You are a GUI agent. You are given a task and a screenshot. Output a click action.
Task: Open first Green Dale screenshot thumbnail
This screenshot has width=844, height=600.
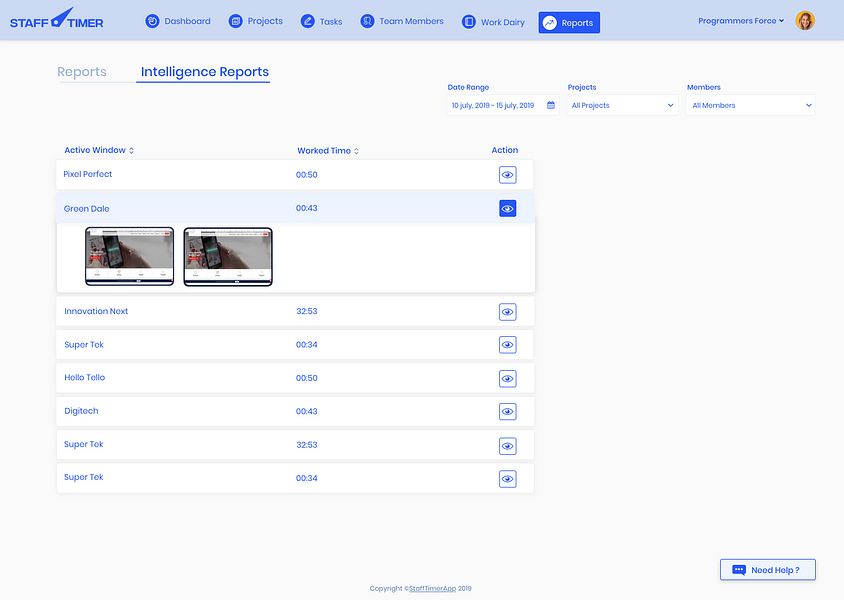click(x=130, y=256)
